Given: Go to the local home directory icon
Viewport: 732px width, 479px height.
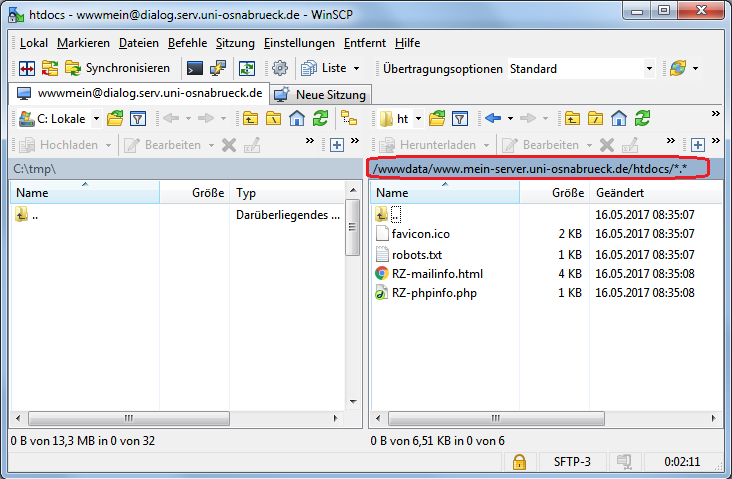Looking at the screenshot, I should point(297,118).
